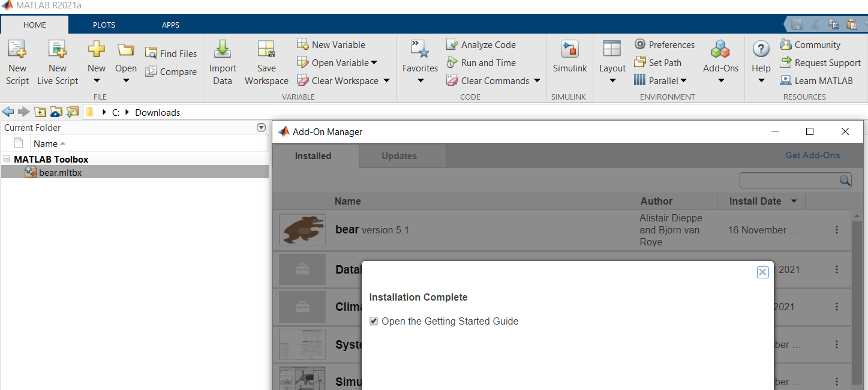868x390 pixels.
Task: Click the Copy icon in the quick-access bar
Action: coord(833,24)
